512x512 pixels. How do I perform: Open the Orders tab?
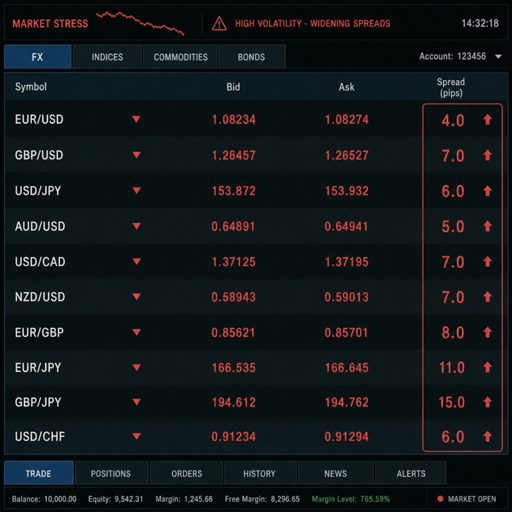click(x=187, y=473)
